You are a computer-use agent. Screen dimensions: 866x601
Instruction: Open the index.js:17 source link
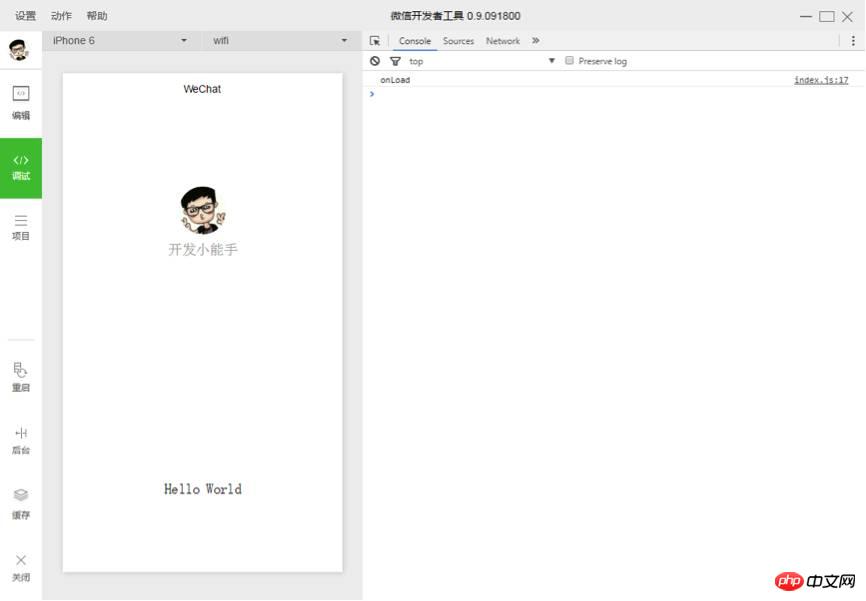[x=821, y=80]
